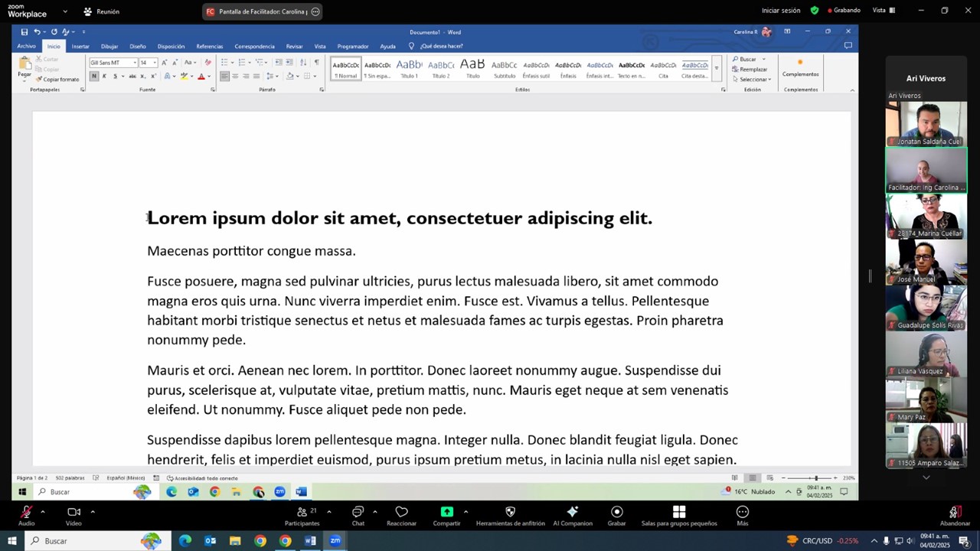Image resolution: width=980 pixels, height=551 pixels.
Task: Click Zoom Reaccionar icon
Action: [x=401, y=515]
